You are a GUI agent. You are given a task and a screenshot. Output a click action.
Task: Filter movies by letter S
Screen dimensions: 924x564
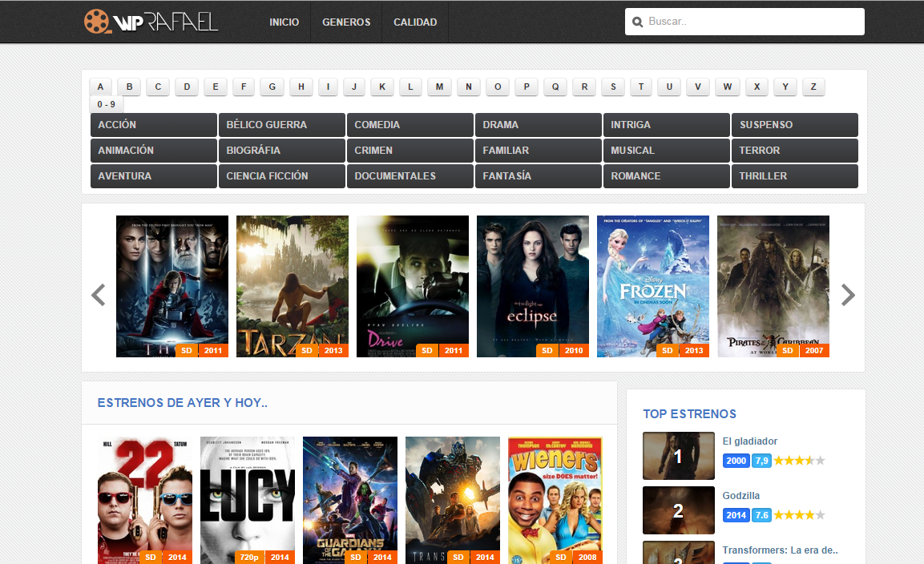click(x=613, y=87)
